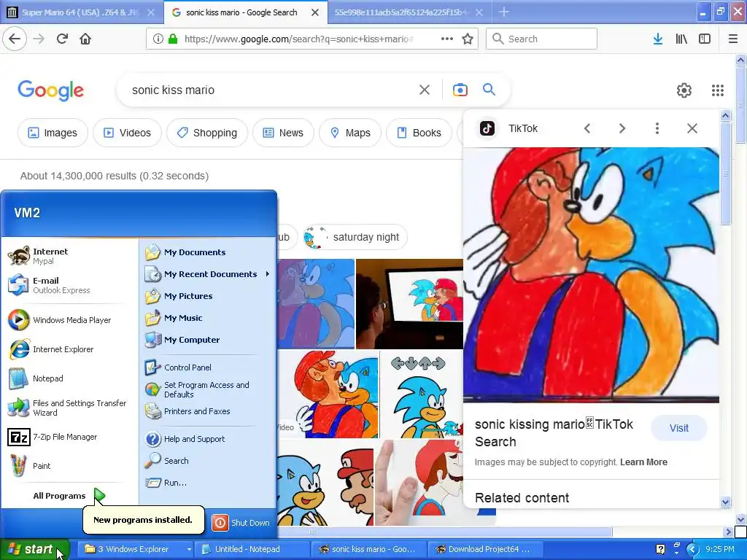747x560 pixels.
Task: Open the Downloads arrow in browser toolbar
Action: (x=658, y=39)
